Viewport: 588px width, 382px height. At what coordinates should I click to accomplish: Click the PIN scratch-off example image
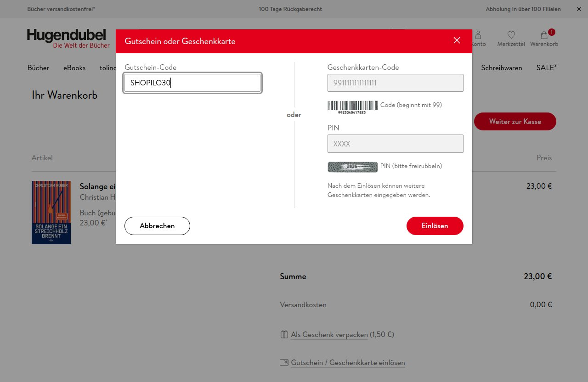[352, 167]
